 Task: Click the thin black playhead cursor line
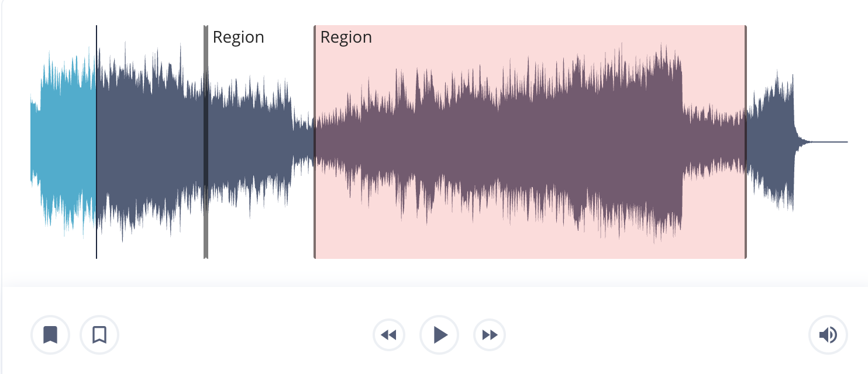click(x=97, y=142)
